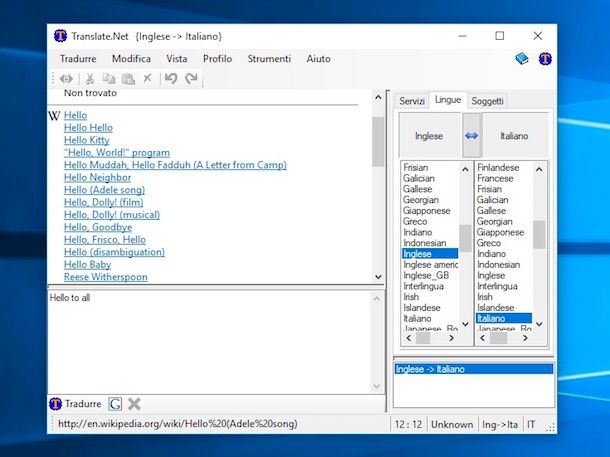
Task: Swap languages with the blue double arrow
Action: (472, 136)
